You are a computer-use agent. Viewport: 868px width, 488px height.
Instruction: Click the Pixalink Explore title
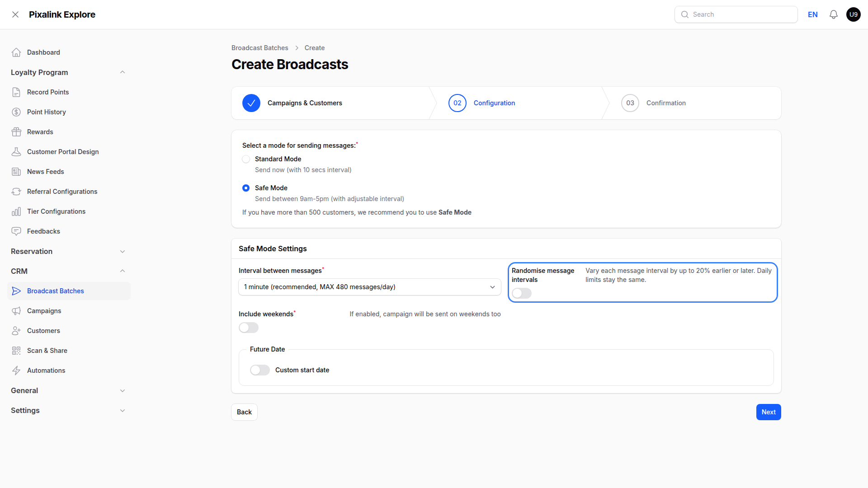(62, 14)
